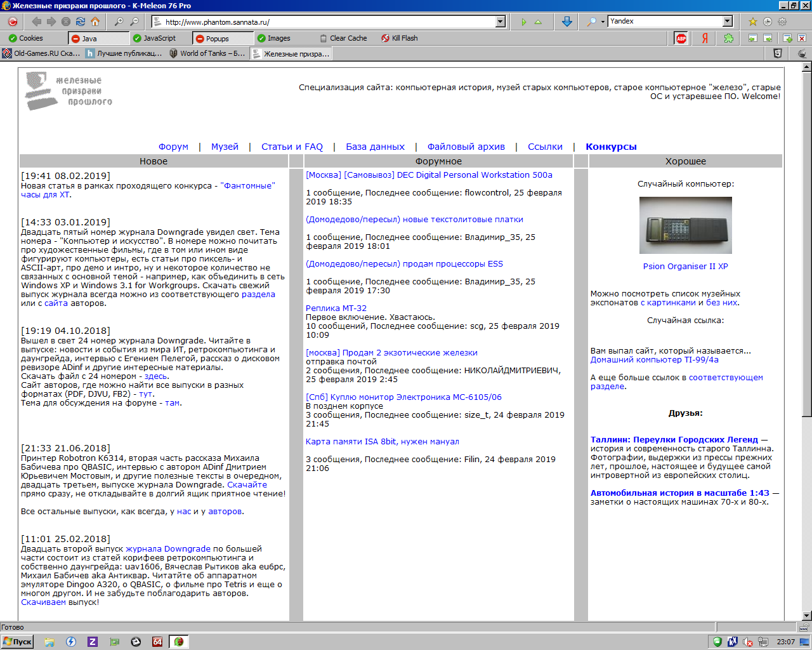Stop page loading with the Stop icon
This screenshot has height=650, width=812.
click(x=66, y=22)
